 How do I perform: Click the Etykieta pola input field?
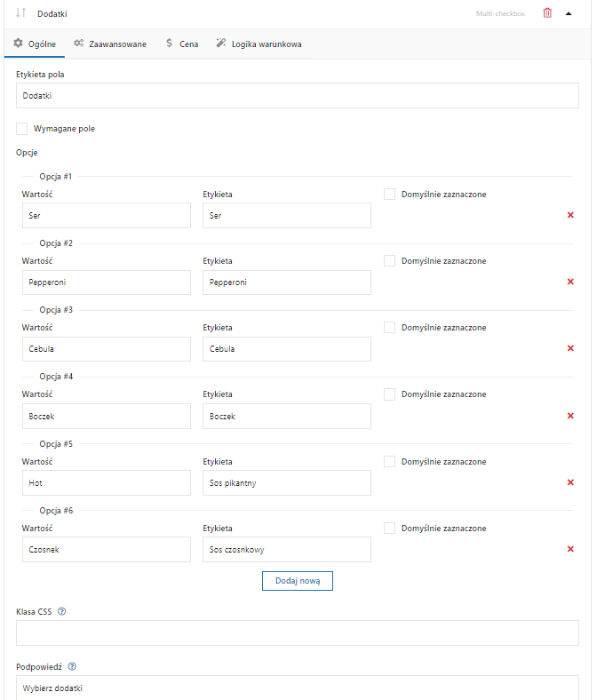coord(298,96)
